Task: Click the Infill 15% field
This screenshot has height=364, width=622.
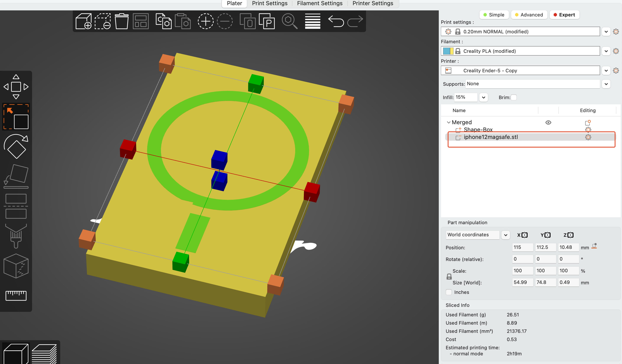Action: coord(465,97)
